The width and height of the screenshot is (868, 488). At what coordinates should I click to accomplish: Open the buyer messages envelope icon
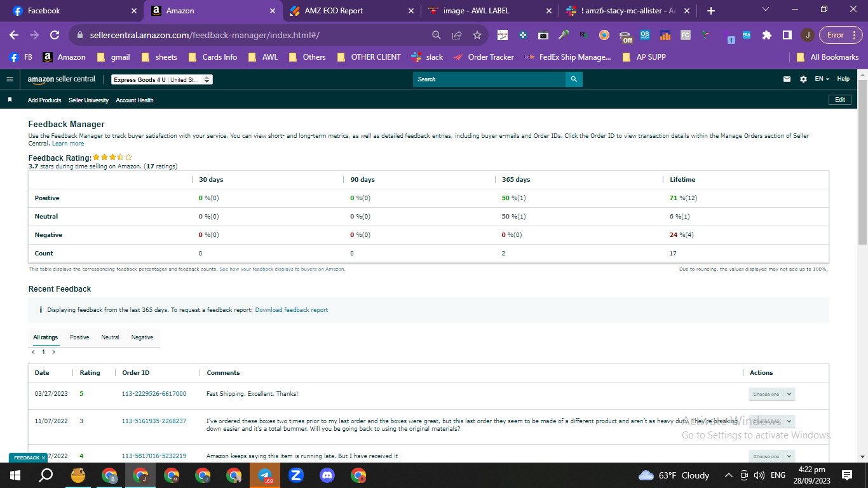coord(787,79)
